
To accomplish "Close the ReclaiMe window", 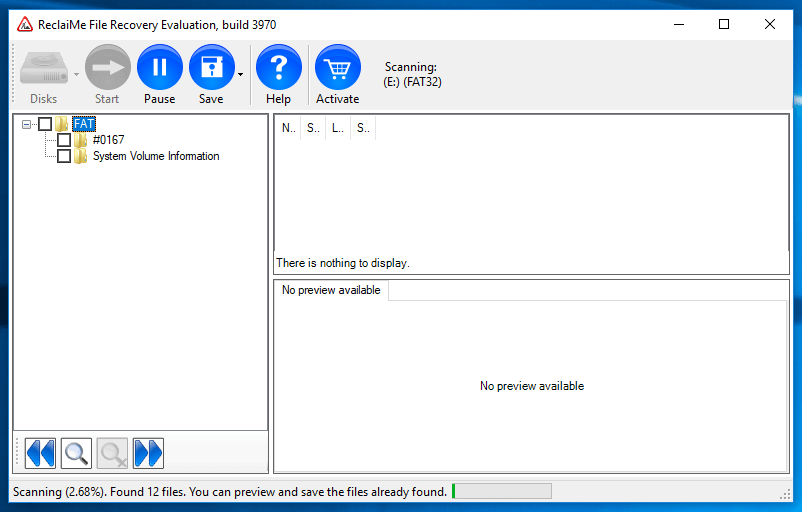I will (x=770, y=24).
